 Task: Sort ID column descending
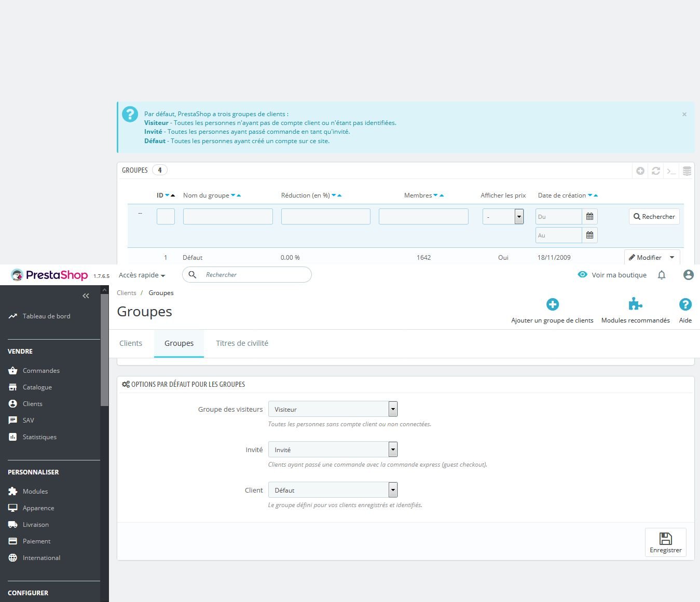point(167,195)
